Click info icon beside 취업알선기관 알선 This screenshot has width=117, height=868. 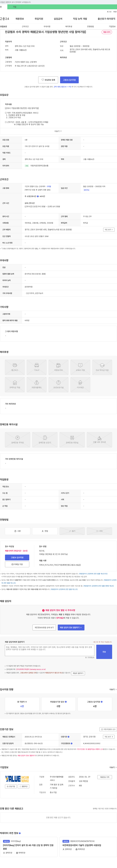click(x=66, y=702)
